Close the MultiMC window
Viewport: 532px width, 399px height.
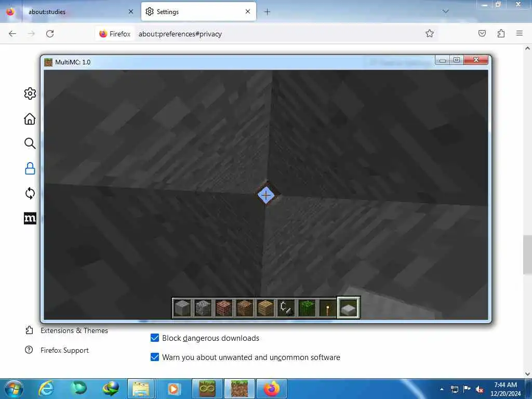click(x=476, y=60)
